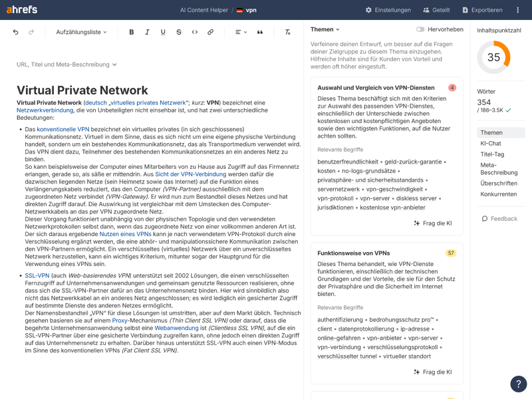Click Frag die KI under Funktionsweise von VPNs

point(432,372)
